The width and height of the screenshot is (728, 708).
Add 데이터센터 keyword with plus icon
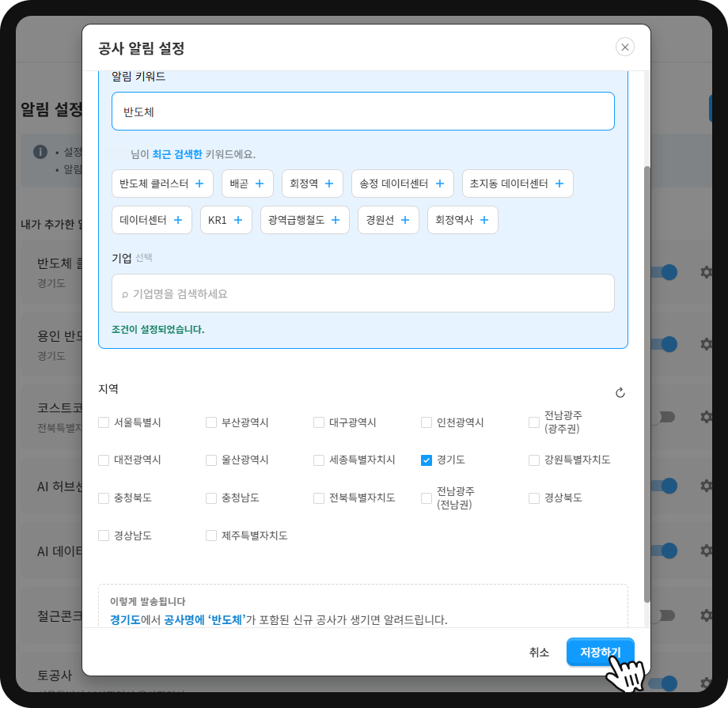[178, 220]
